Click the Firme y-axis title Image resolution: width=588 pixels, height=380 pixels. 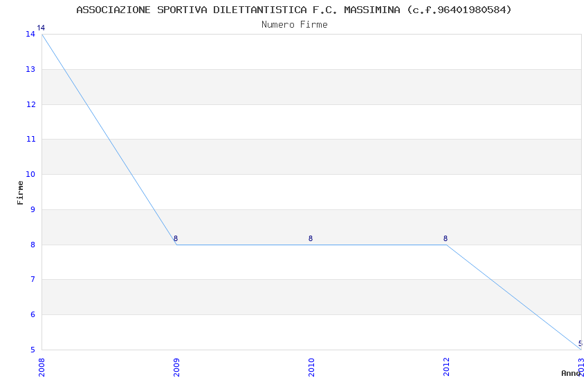pyautogui.click(x=21, y=192)
